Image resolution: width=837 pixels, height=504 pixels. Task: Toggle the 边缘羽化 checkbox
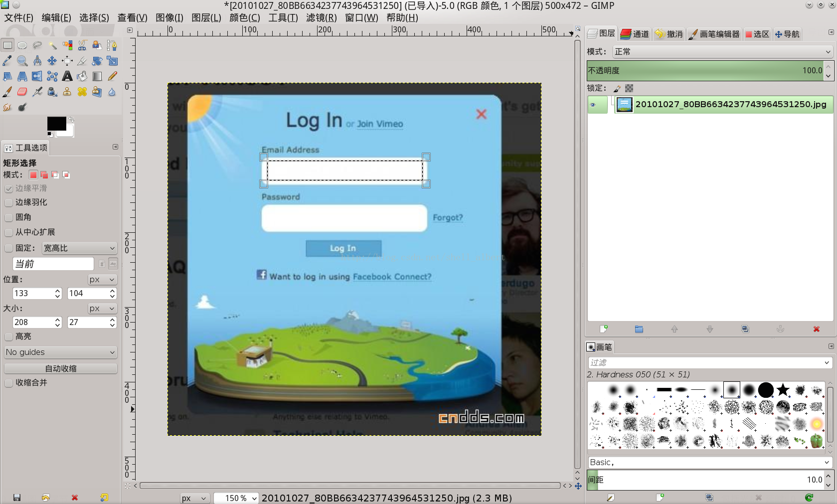(x=8, y=202)
